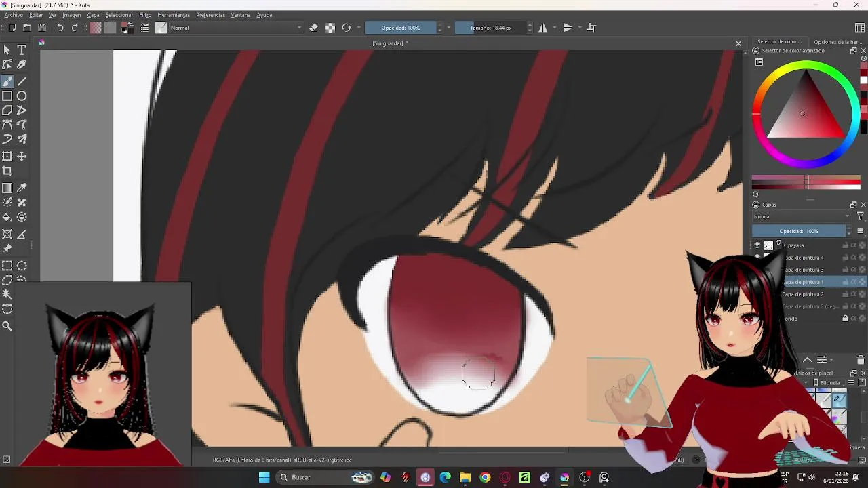This screenshot has height=488, width=868.
Task: Open layers panel options menu
Action: click(x=861, y=231)
